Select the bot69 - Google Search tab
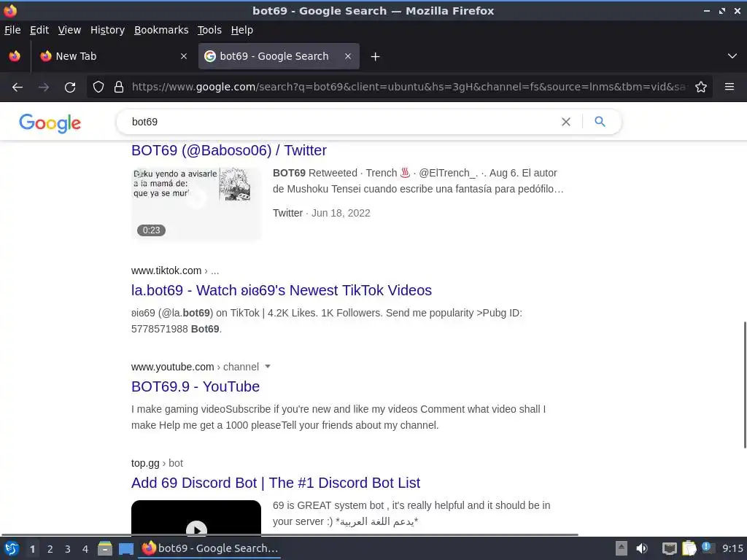Image resolution: width=747 pixels, height=560 pixels. [x=279, y=56]
